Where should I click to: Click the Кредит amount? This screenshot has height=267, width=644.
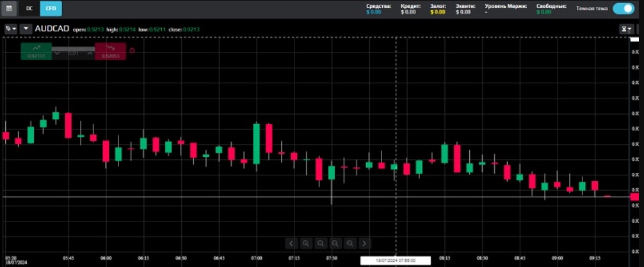408,12
